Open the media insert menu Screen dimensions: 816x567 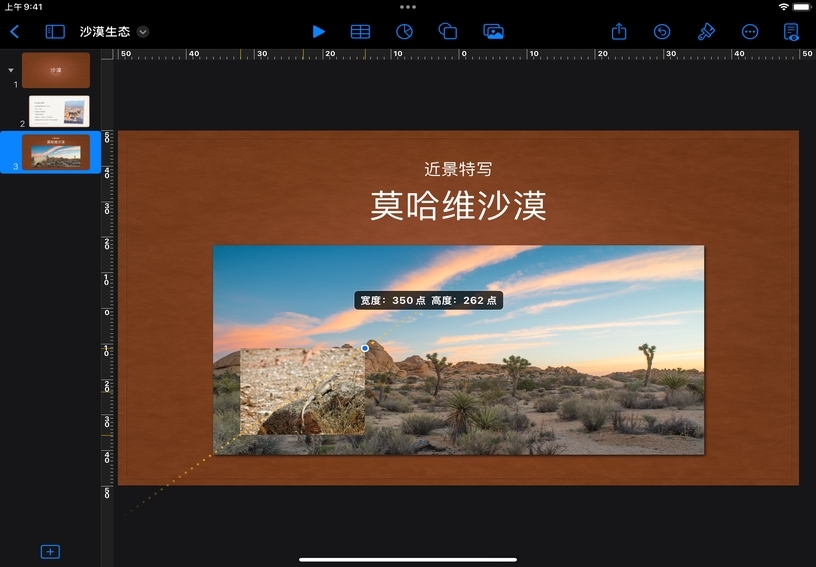[492, 32]
